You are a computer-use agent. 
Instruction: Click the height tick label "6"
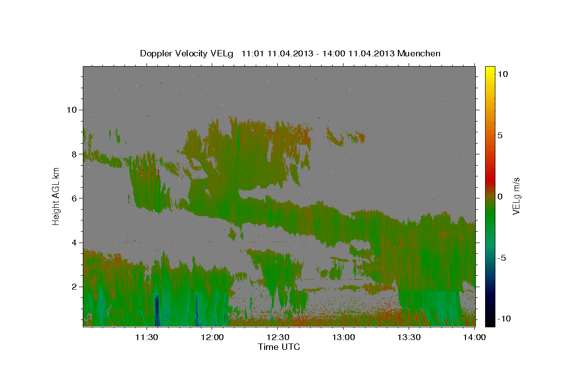tap(75, 198)
